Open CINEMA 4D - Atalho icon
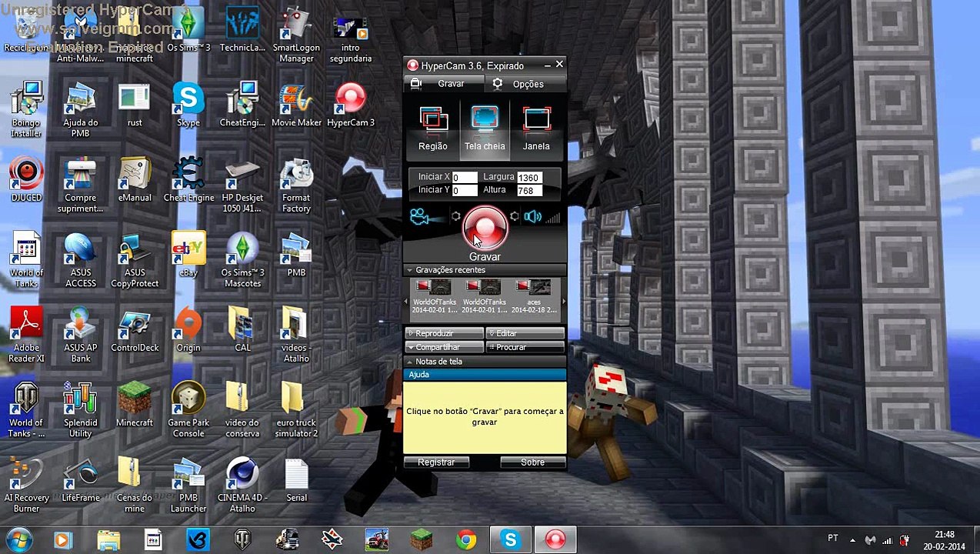 click(242, 485)
